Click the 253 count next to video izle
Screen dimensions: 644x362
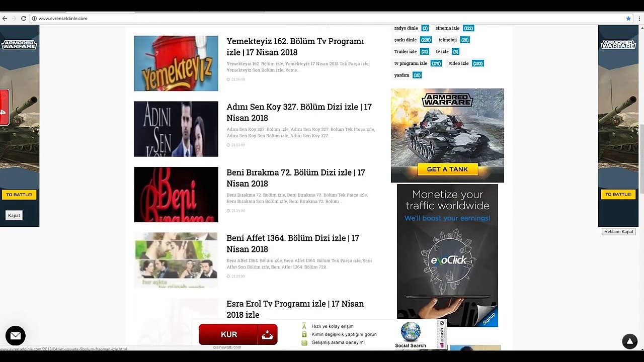tap(477, 63)
